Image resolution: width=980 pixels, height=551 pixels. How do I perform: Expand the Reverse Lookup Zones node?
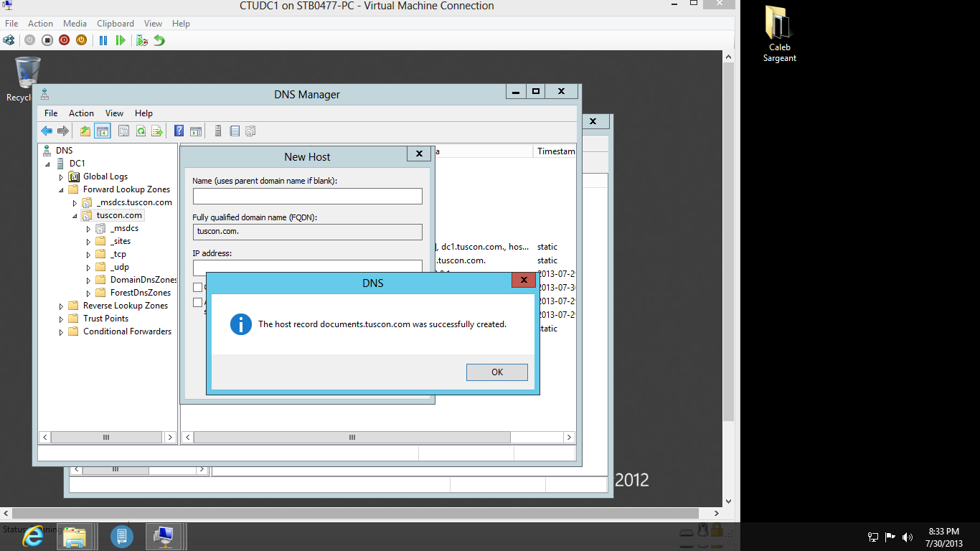click(x=62, y=306)
